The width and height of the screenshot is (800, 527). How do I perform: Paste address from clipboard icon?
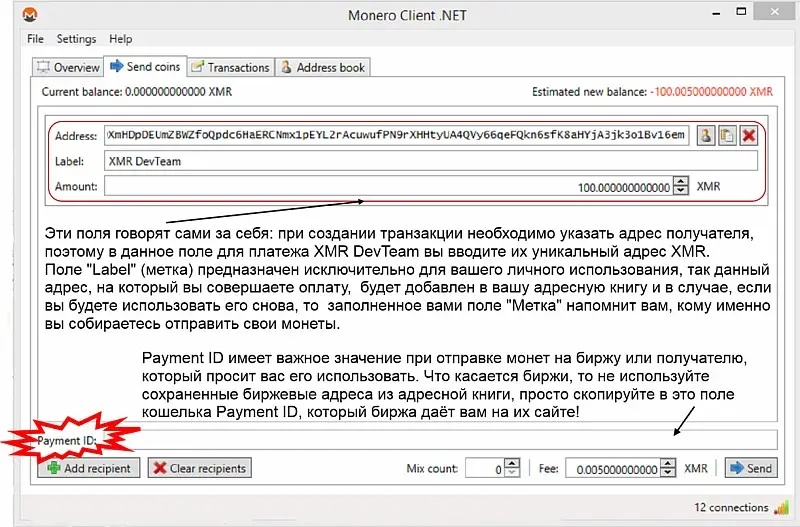coord(727,136)
